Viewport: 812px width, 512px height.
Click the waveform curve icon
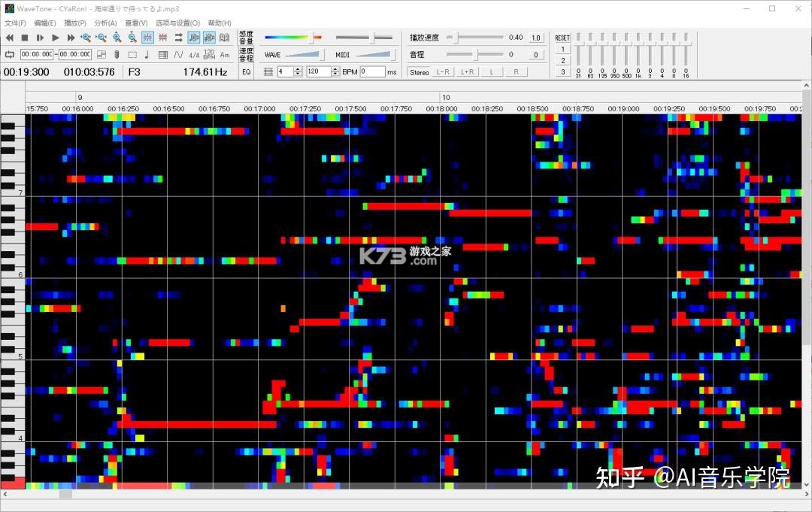click(x=179, y=54)
